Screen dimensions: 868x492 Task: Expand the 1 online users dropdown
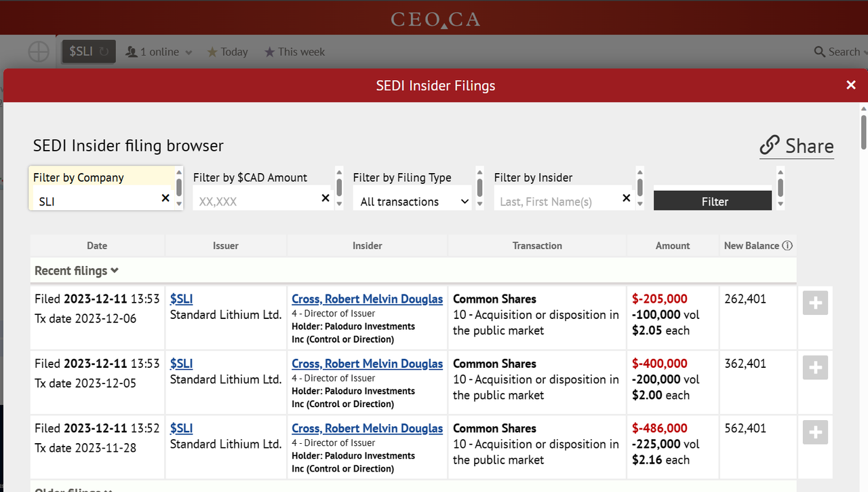point(159,52)
